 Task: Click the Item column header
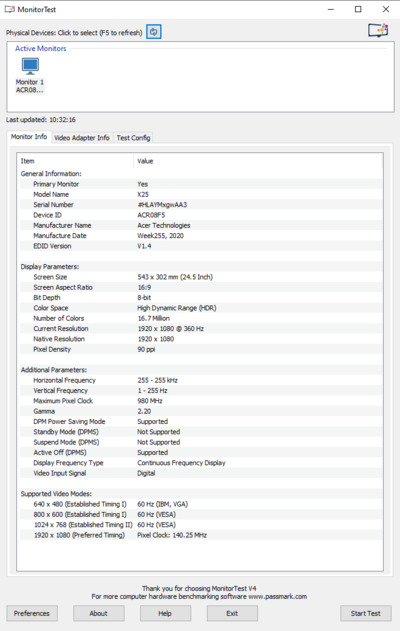tap(75, 161)
